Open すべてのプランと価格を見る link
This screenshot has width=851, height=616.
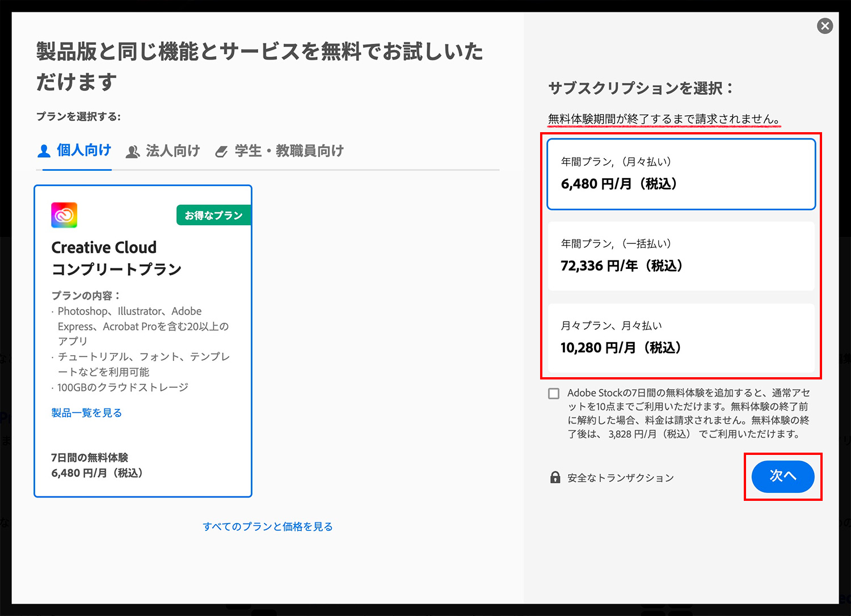click(268, 526)
